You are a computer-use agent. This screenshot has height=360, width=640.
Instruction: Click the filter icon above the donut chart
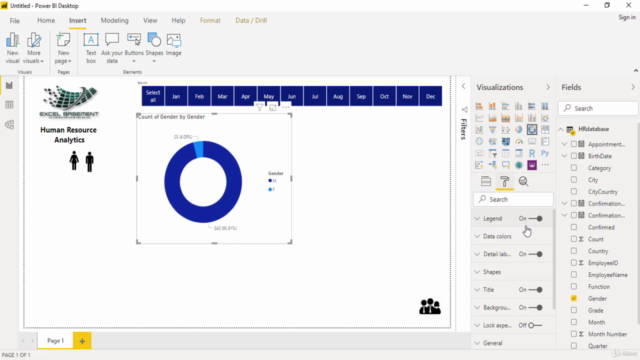259,107
